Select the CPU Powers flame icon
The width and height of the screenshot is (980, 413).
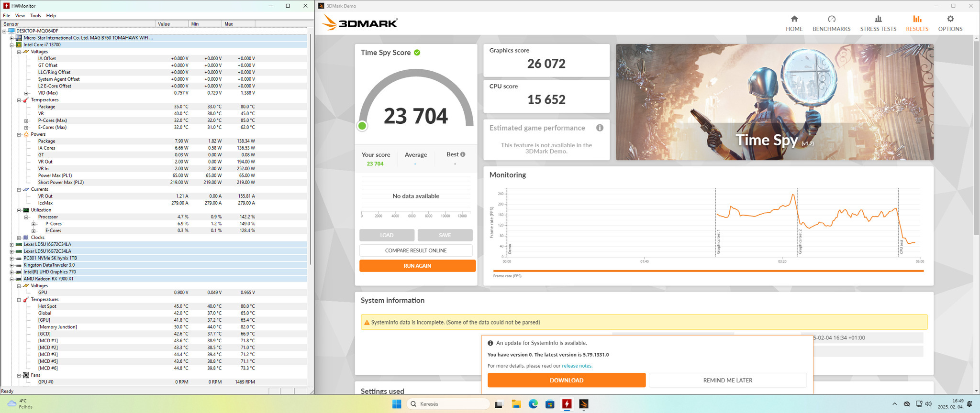pyautogui.click(x=26, y=134)
